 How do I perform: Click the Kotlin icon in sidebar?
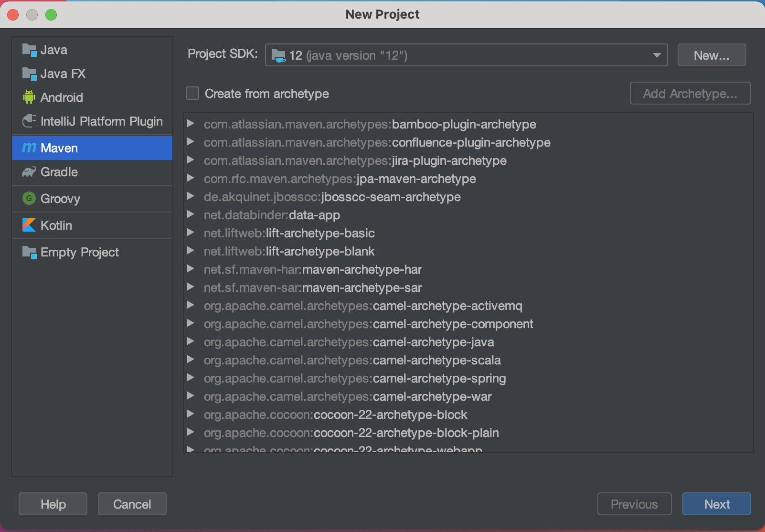[x=29, y=225]
